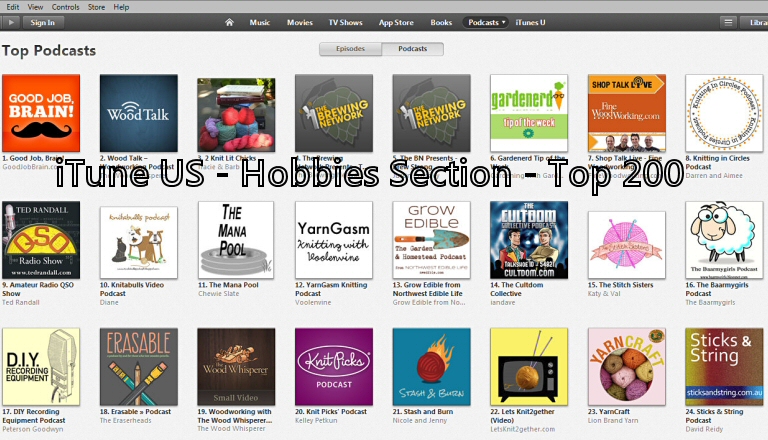
Task: Switch the list to Podcasts view
Action: tap(412, 49)
